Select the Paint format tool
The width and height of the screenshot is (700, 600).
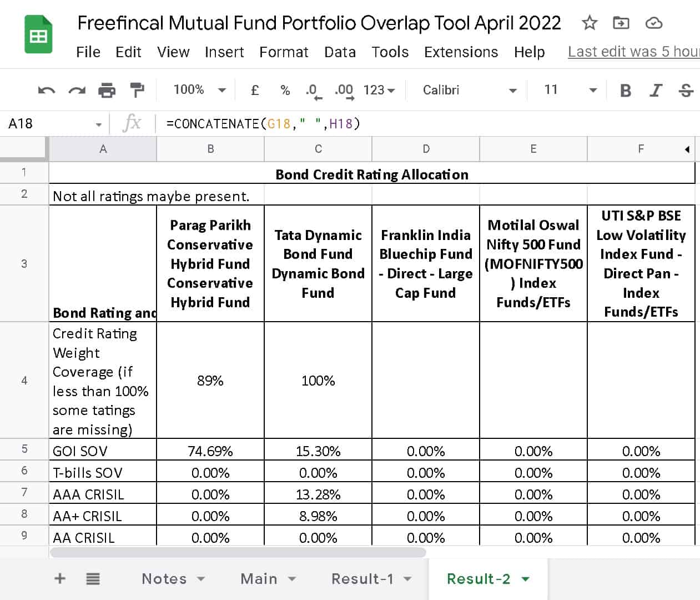tap(137, 89)
